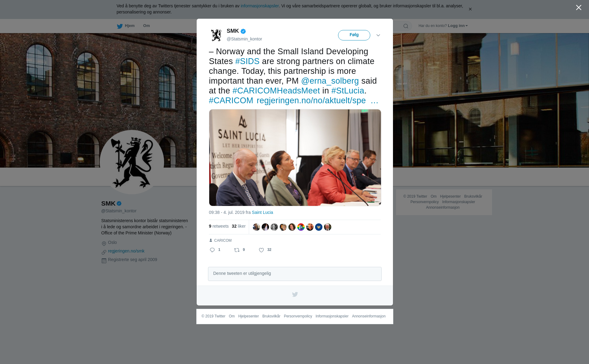Dismiss the cookie notice with small X
Viewport: 589px width, 364px height.
point(470,9)
